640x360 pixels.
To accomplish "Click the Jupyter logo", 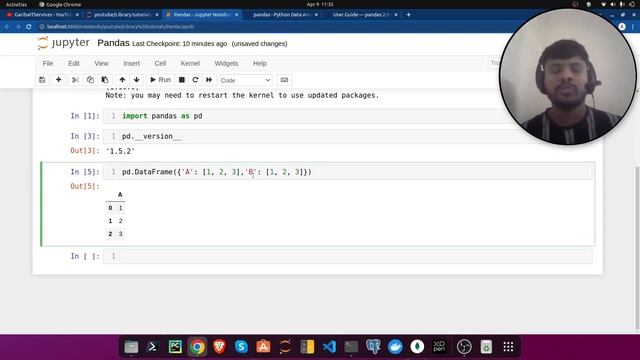I will [63, 43].
